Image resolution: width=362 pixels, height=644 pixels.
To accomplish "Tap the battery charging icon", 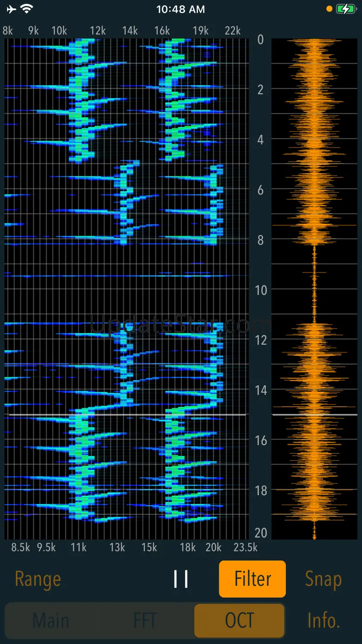I will click(x=346, y=9).
